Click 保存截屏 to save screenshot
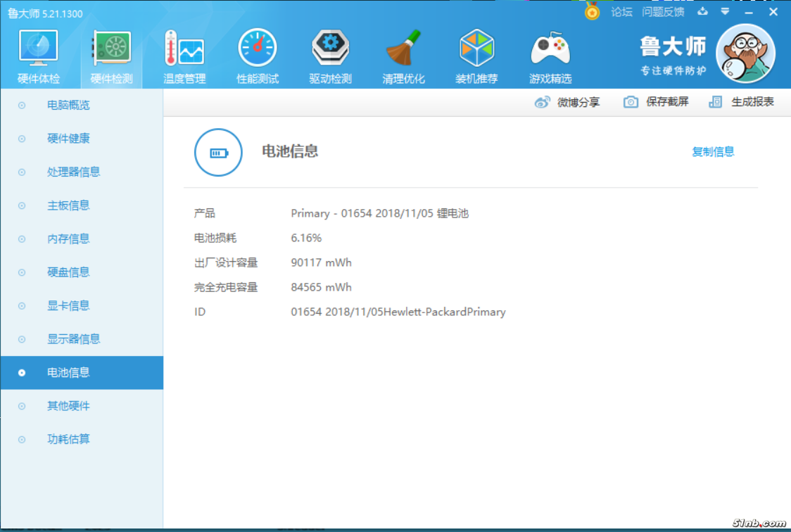The image size is (791, 532). 656,102
